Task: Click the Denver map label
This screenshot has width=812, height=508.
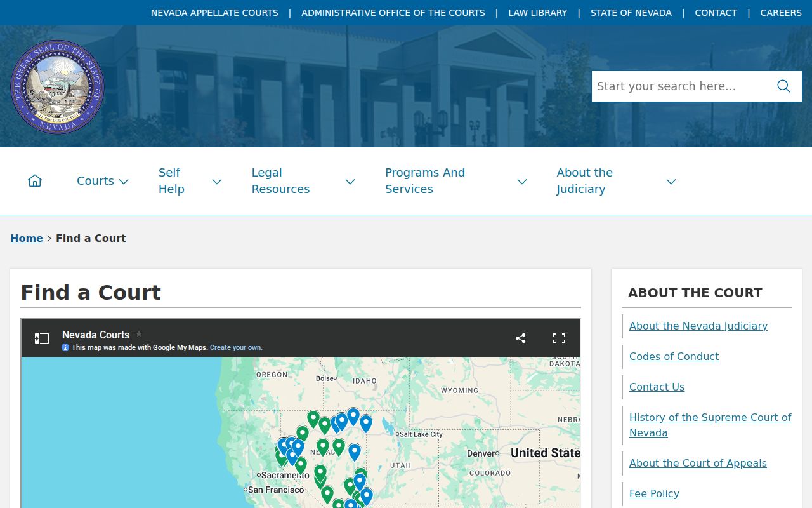Action: pyautogui.click(x=480, y=453)
